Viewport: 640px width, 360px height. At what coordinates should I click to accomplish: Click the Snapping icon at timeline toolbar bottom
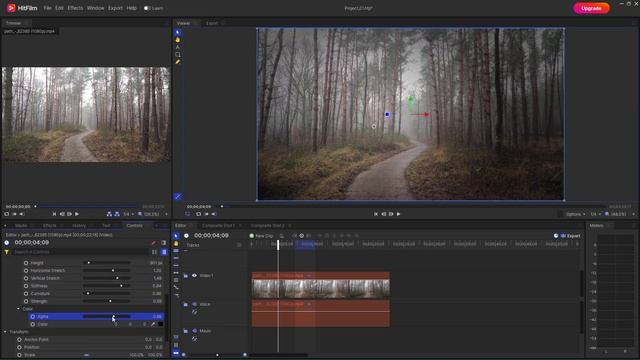click(x=176, y=353)
